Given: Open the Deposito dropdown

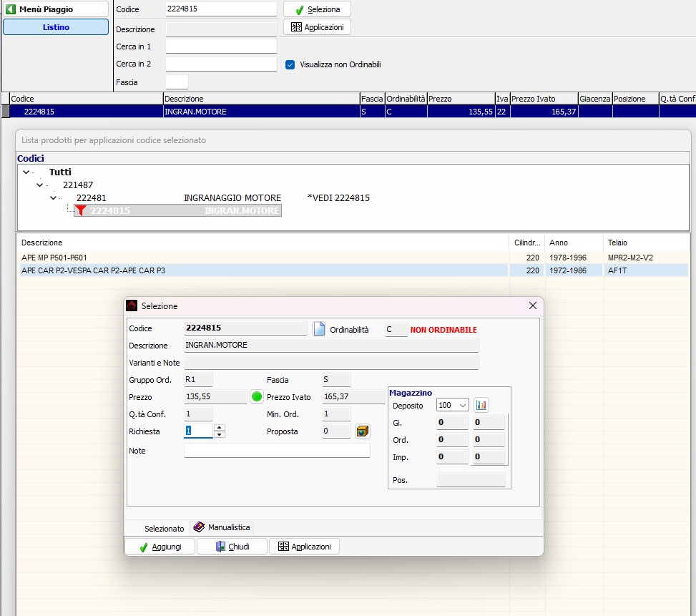Looking at the screenshot, I should coord(463,406).
